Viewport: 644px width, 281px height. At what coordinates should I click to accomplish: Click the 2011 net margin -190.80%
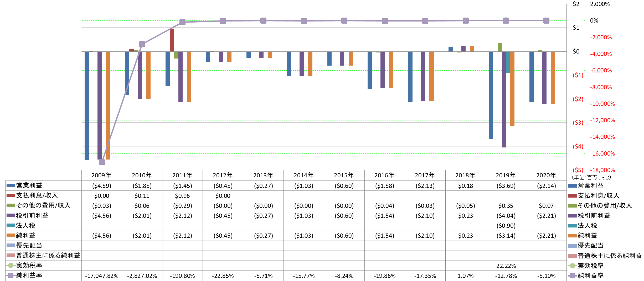182,276
